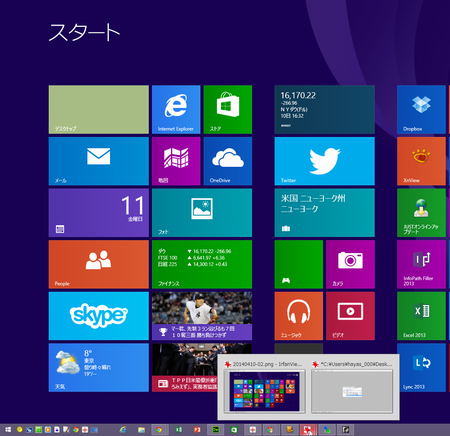Screen dimensions: 450x436
Task: Open the Maps (地図) tile
Action: point(176,161)
